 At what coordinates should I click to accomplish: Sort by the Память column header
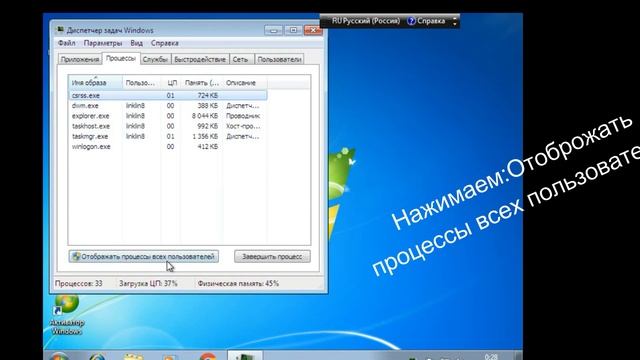(x=201, y=82)
